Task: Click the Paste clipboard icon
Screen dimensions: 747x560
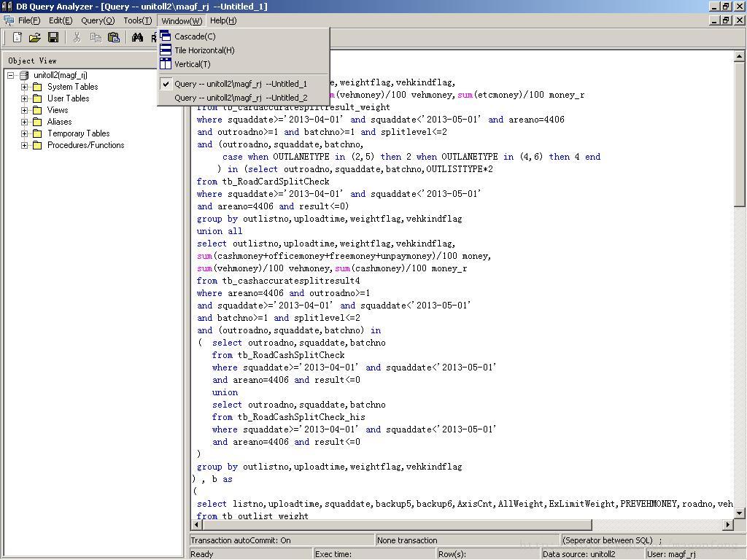Action: (114, 37)
